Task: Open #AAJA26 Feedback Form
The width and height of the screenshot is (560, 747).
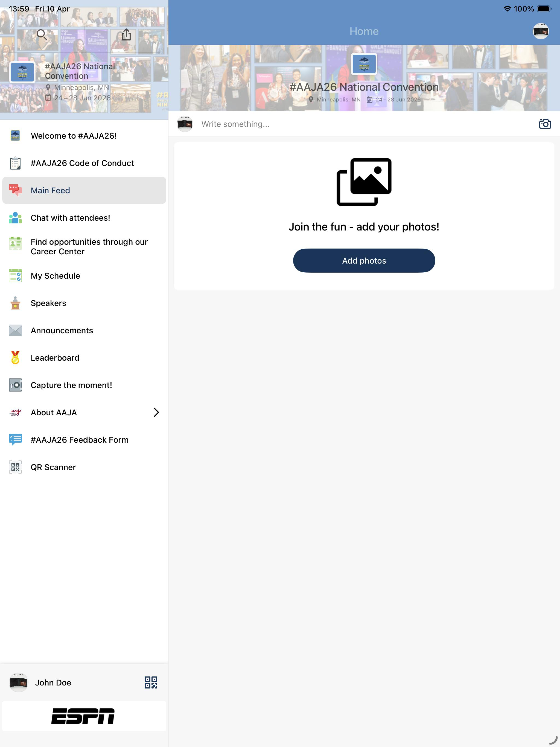Action: tap(84, 440)
